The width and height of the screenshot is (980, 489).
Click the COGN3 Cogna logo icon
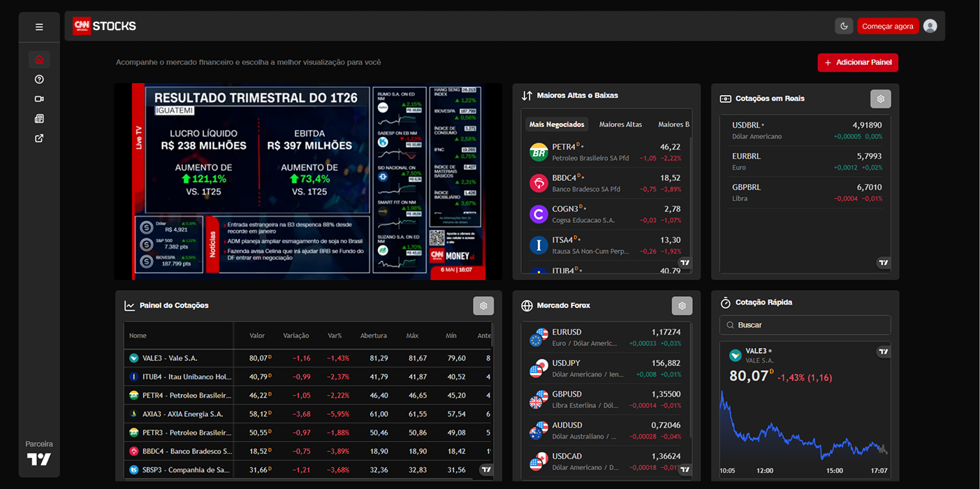tap(539, 214)
